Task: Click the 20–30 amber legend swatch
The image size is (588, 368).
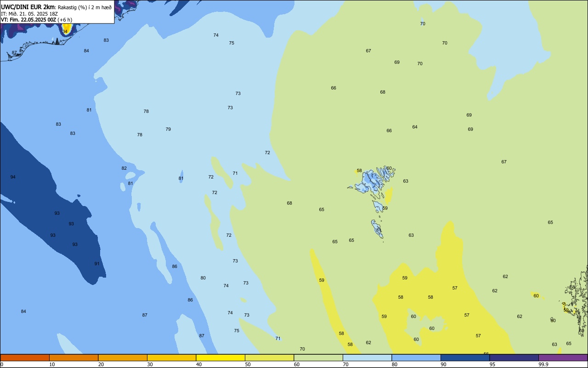Action: (x=123, y=357)
